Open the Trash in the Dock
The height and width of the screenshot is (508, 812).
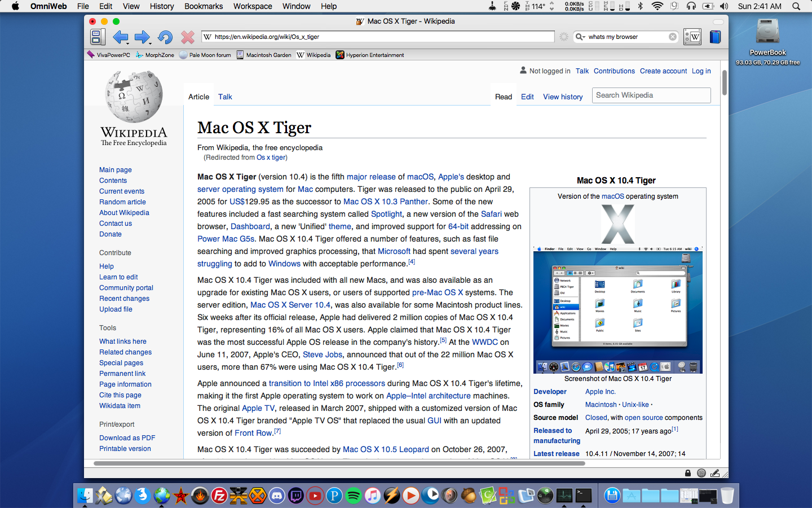727,496
